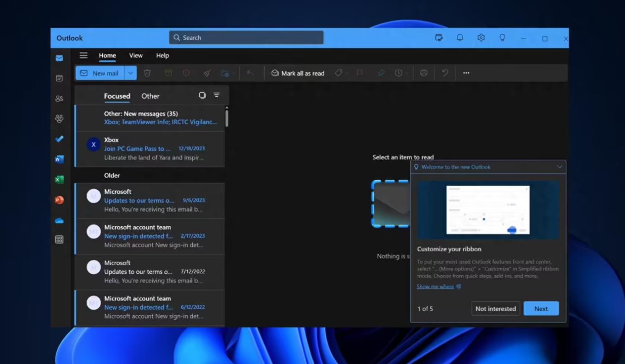Click the Snooze clock icon
The image size is (625, 364).
click(399, 73)
